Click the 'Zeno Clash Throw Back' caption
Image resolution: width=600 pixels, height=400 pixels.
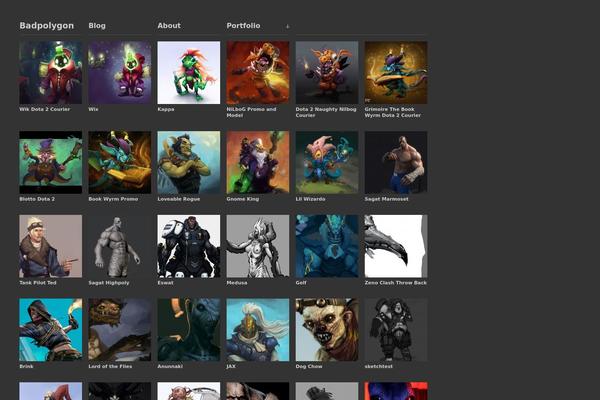(x=396, y=283)
